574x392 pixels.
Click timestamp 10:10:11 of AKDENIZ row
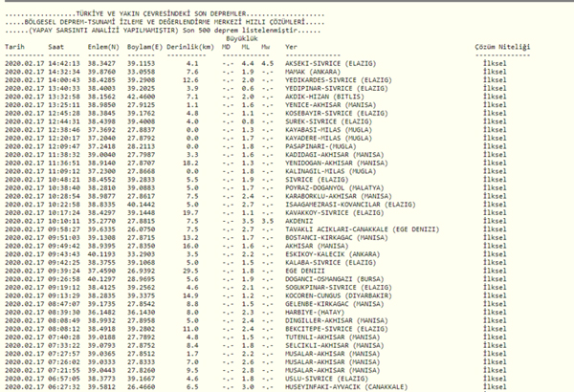click(64, 221)
